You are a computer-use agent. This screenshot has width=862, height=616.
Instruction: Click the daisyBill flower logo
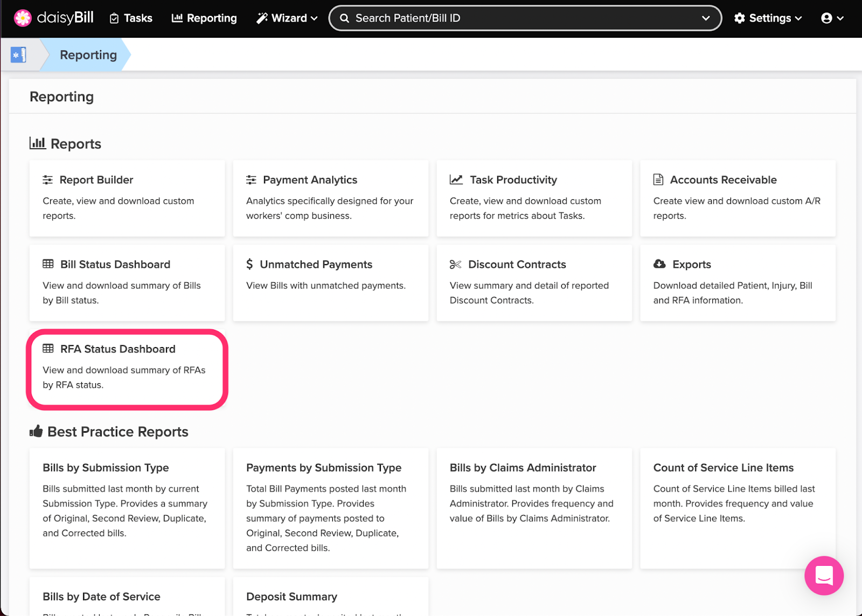(x=23, y=18)
